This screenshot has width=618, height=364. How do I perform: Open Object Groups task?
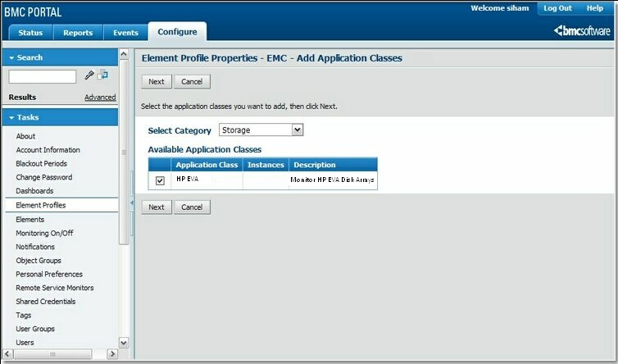click(x=39, y=261)
